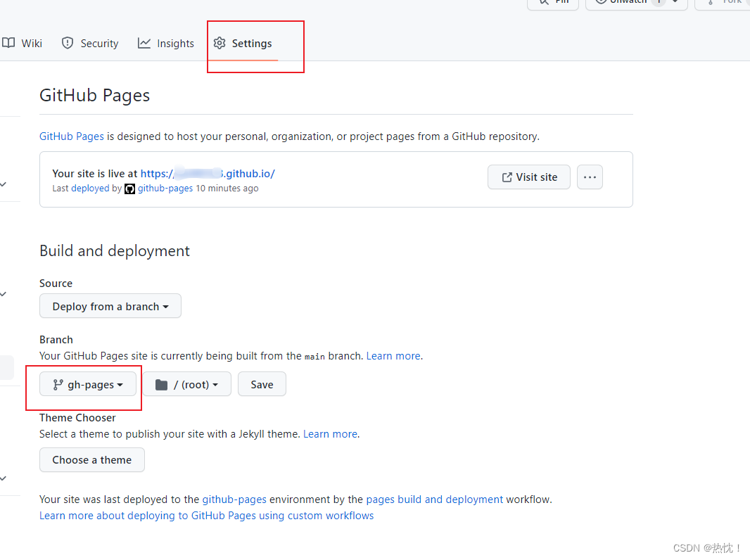
Task: Click the branch icon beside gh-pages
Action: tap(58, 385)
